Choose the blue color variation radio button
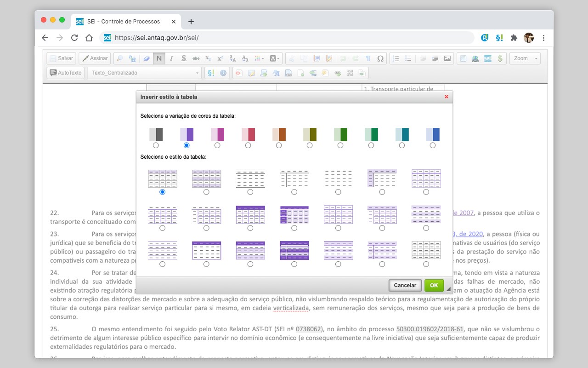This screenshot has width=588, height=368. tap(433, 145)
